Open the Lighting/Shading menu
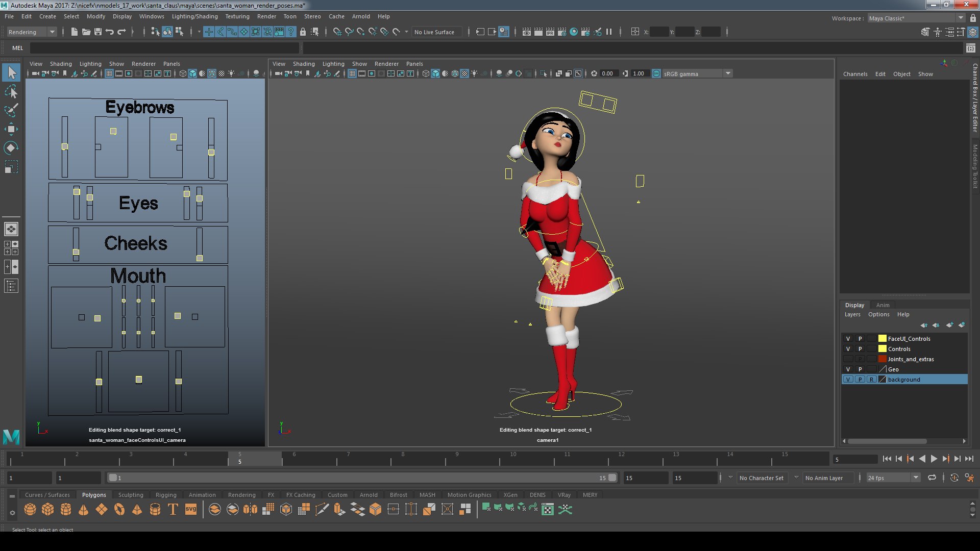980x551 pixels. point(194,16)
